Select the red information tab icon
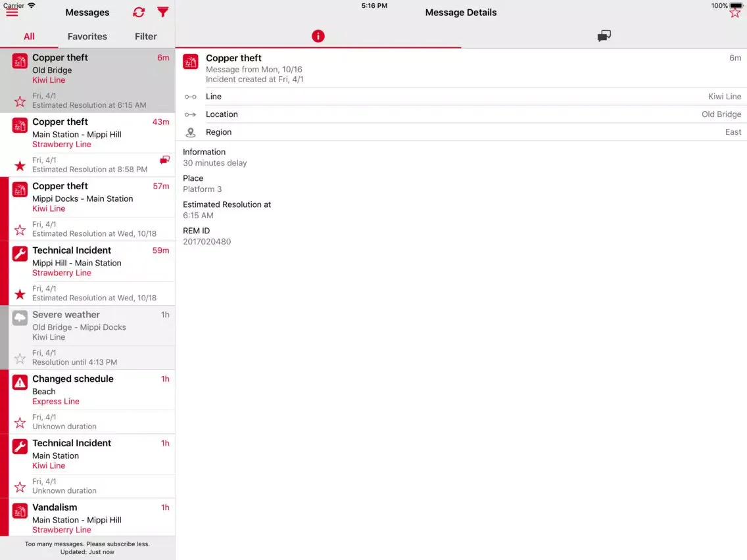Image resolution: width=747 pixels, height=560 pixels. (x=318, y=36)
